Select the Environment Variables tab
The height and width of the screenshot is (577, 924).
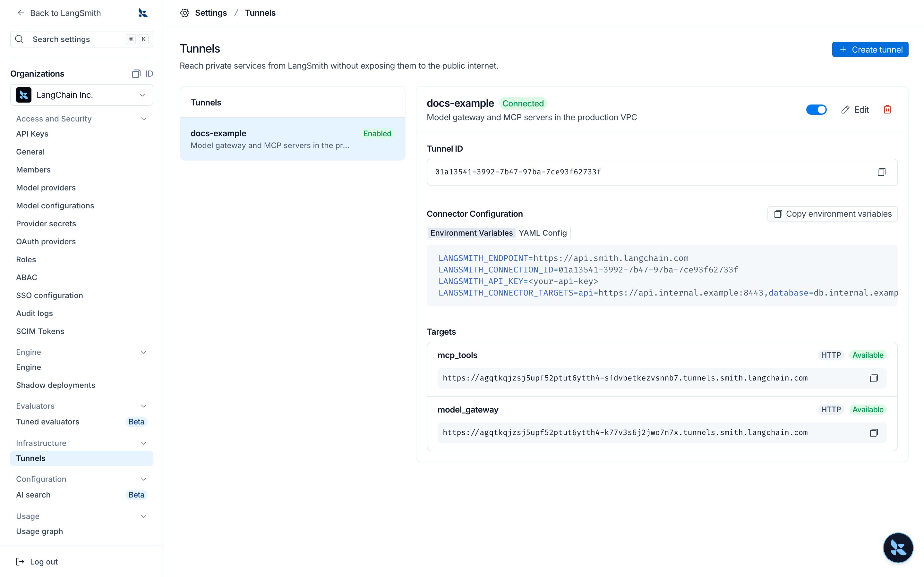click(472, 233)
